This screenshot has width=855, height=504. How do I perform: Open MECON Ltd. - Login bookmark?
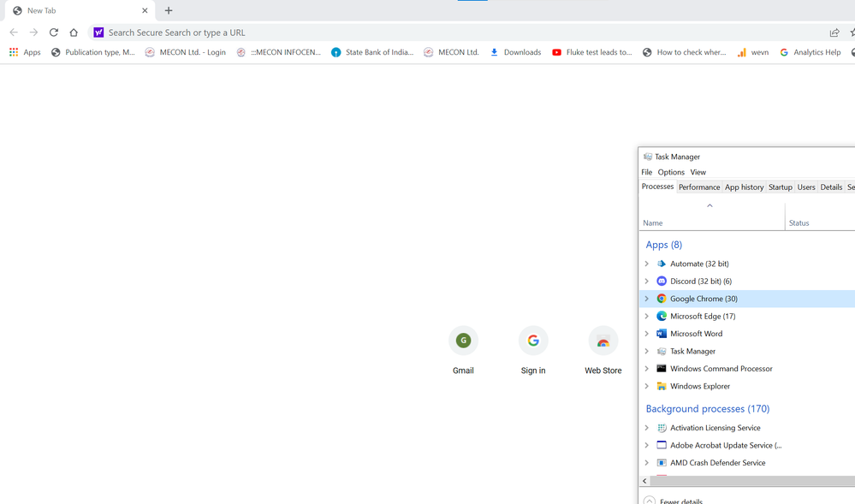pos(186,52)
